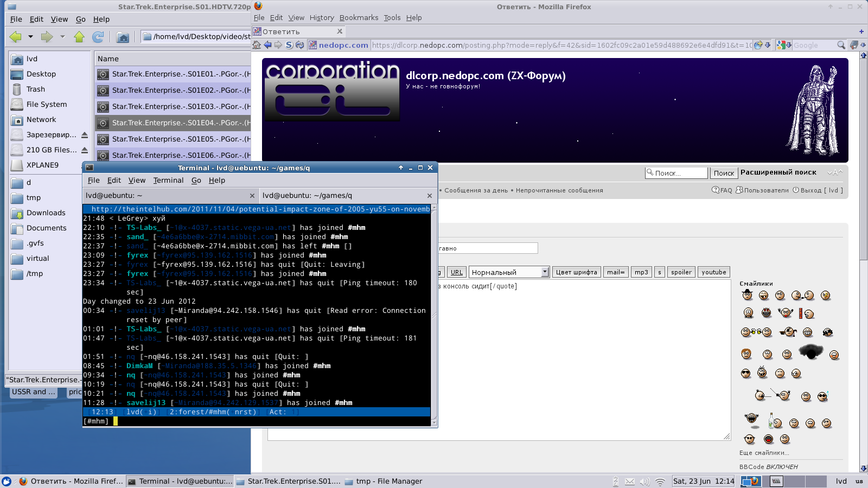This screenshot has height=488, width=868.
Task: Click the file manager green back arrow
Action: [15, 37]
